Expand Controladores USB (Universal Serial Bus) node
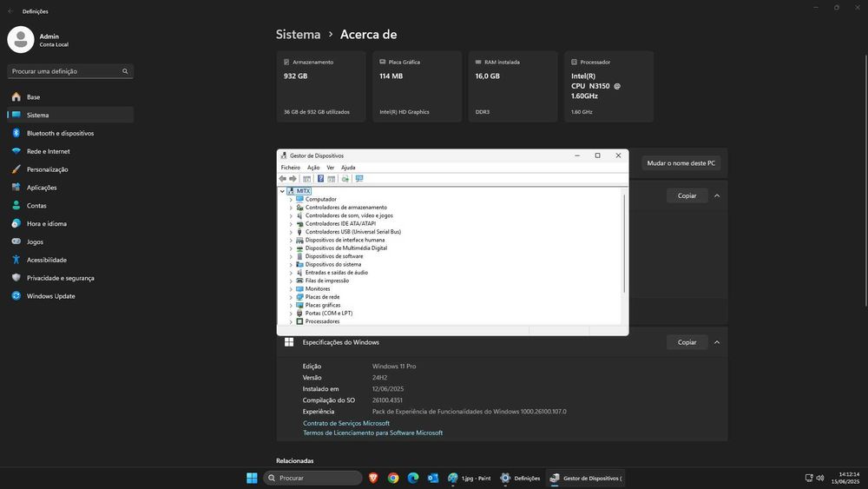The image size is (868, 489). point(291,232)
